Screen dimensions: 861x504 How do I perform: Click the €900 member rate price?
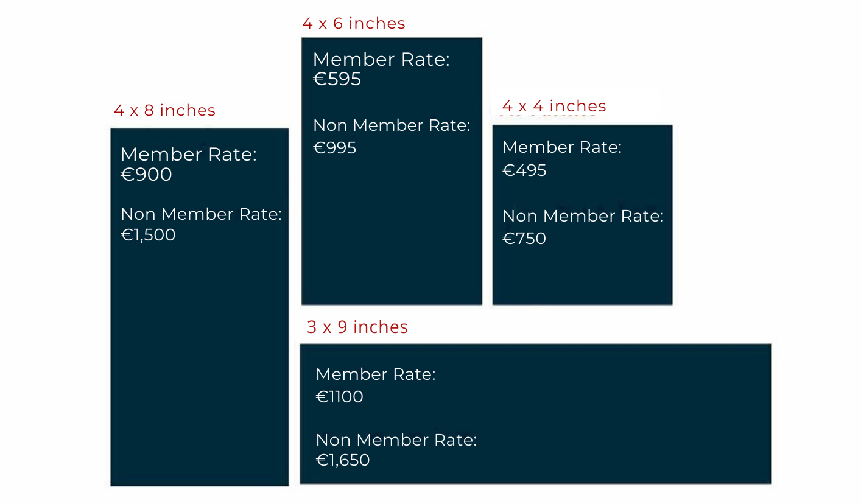click(x=146, y=175)
